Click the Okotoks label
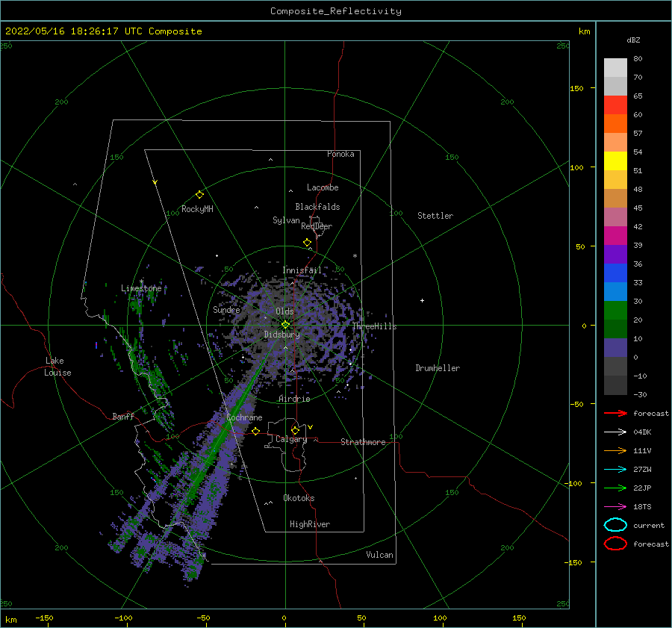 coord(299,498)
